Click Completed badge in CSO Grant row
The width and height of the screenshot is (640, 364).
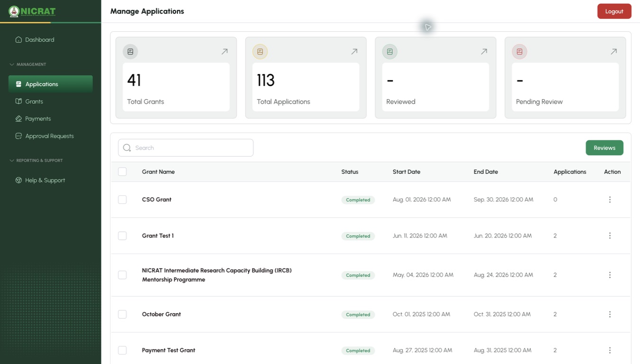[x=358, y=200]
